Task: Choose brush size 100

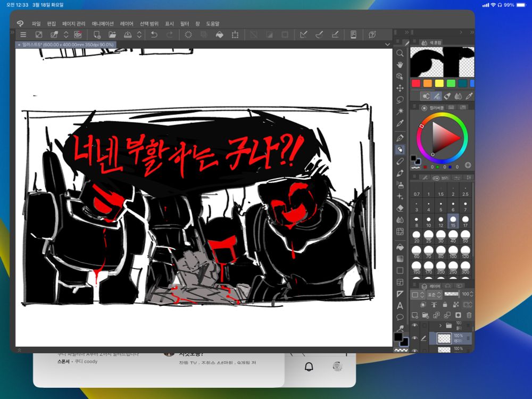Action: coord(453,252)
